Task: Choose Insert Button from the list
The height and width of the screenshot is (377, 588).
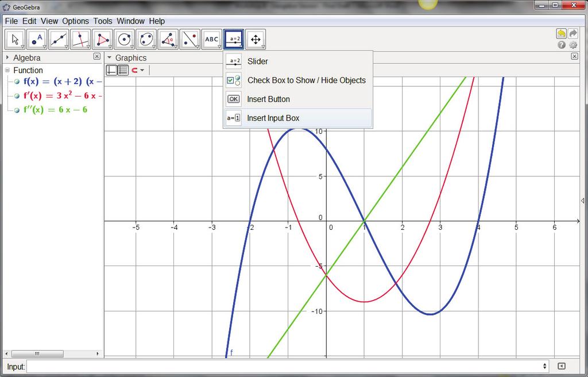Action: (297, 99)
